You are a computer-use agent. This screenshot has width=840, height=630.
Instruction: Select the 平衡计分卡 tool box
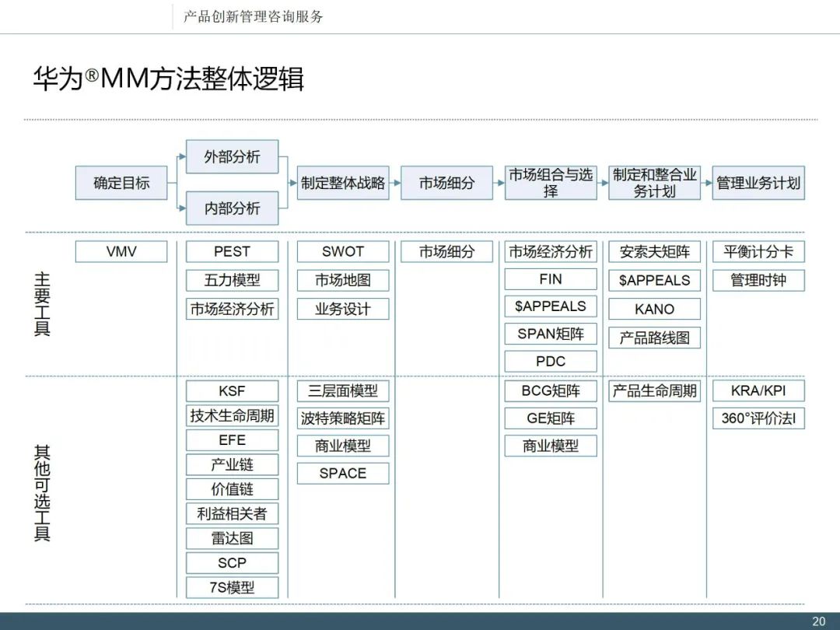tap(758, 252)
